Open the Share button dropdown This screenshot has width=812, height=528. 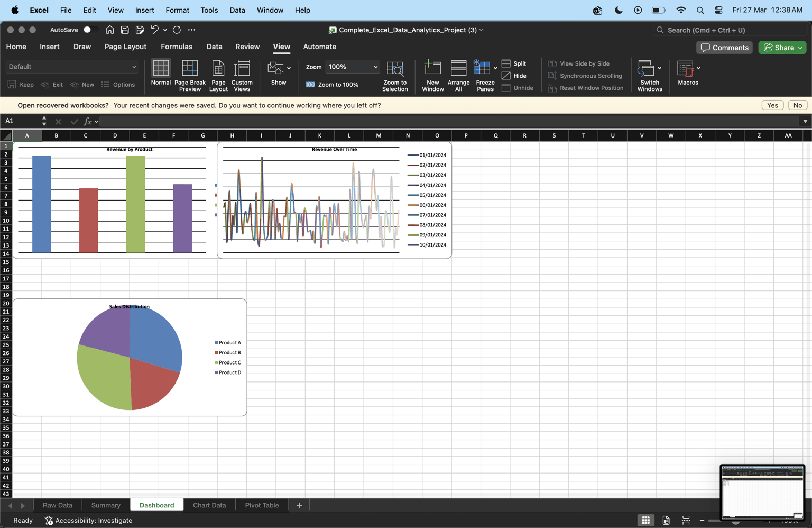(801, 48)
